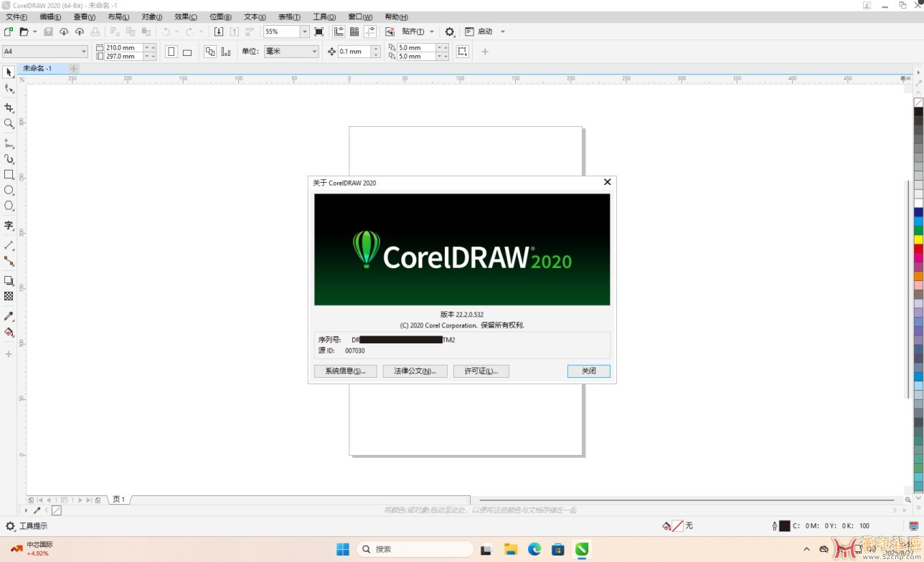Click the Import icon in toolbar
This screenshot has width=924, height=562.
tap(219, 32)
